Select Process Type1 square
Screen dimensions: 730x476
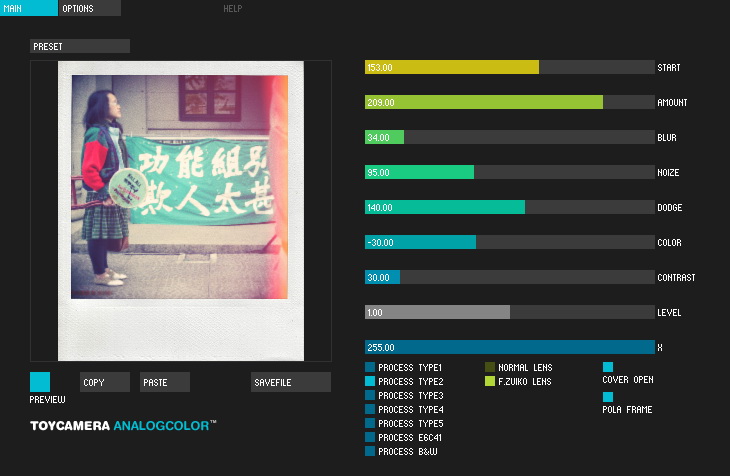click(370, 367)
